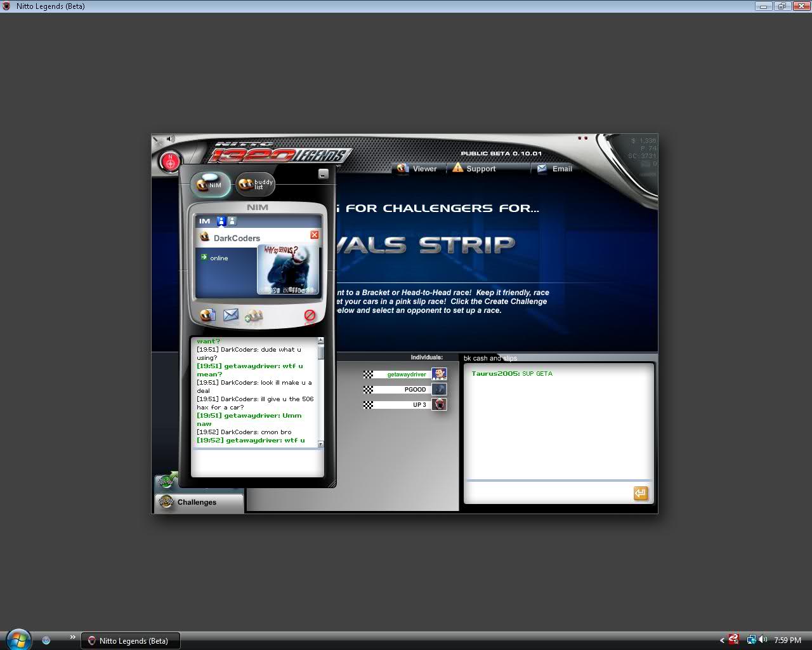This screenshot has height=650, width=812.
Task: Select the second gray IM contact icon
Action: [x=232, y=221]
